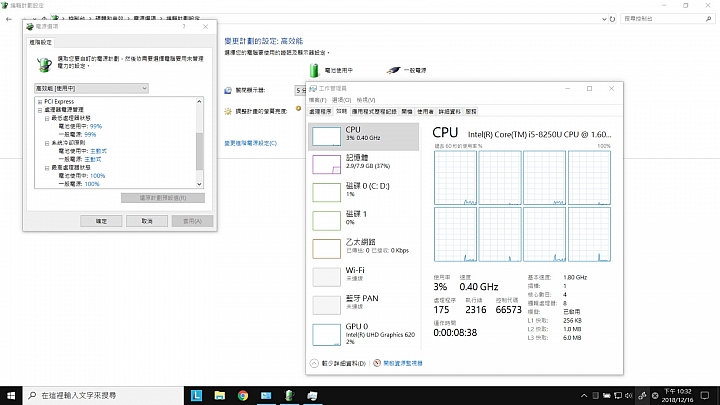This screenshot has width=720, height=405.
Task: Switch to the 詳細資料 tab
Action: (x=450, y=112)
